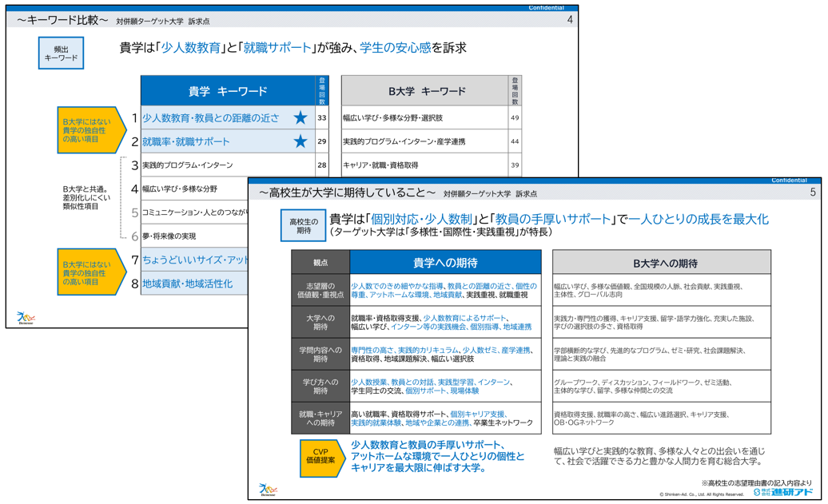The height and width of the screenshot is (504, 828).
Task: Click the gray B大学への期待 column header
Action: (x=662, y=263)
